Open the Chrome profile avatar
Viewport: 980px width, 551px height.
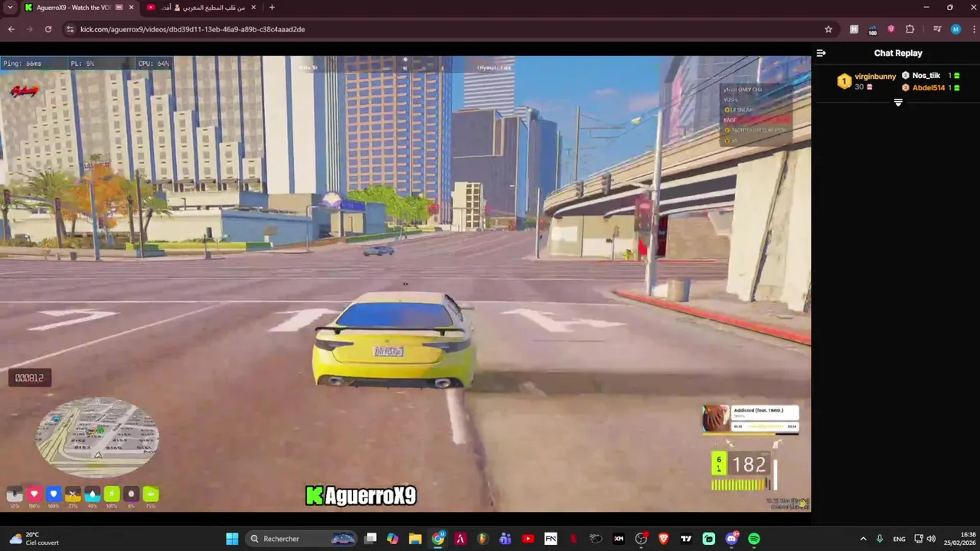click(x=955, y=29)
